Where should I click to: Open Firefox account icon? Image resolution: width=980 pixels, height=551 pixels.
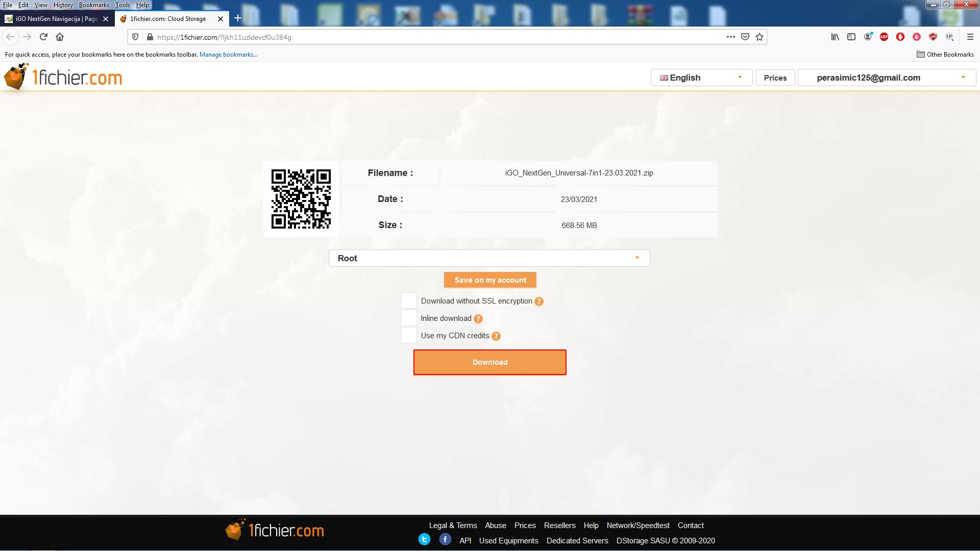[x=868, y=37]
